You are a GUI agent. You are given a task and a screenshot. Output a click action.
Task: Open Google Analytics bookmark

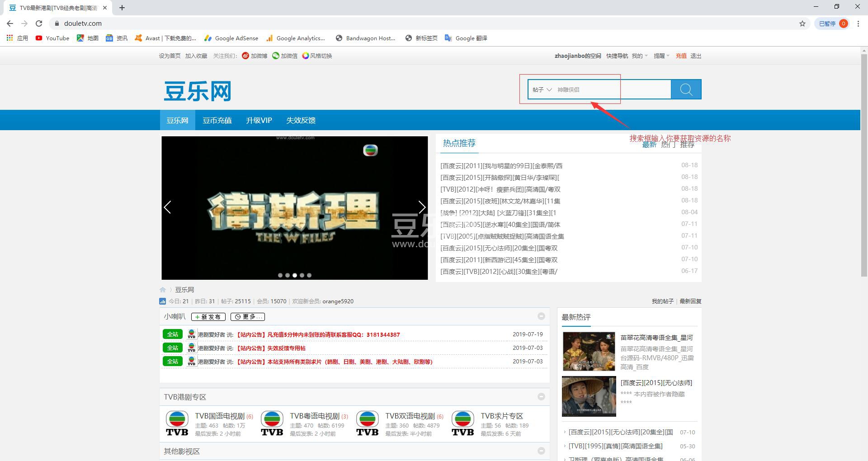296,38
